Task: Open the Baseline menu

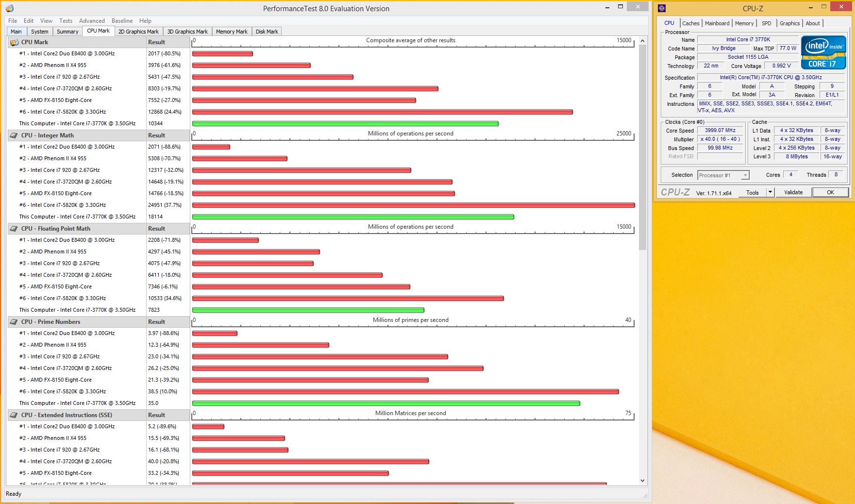Action: (x=122, y=21)
